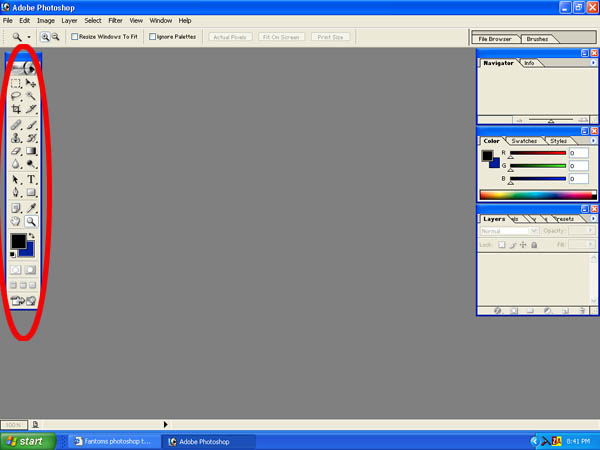This screenshot has width=600, height=450.
Task: Open the layer blend mode Normal dropdown
Action: [x=509, y=231]
